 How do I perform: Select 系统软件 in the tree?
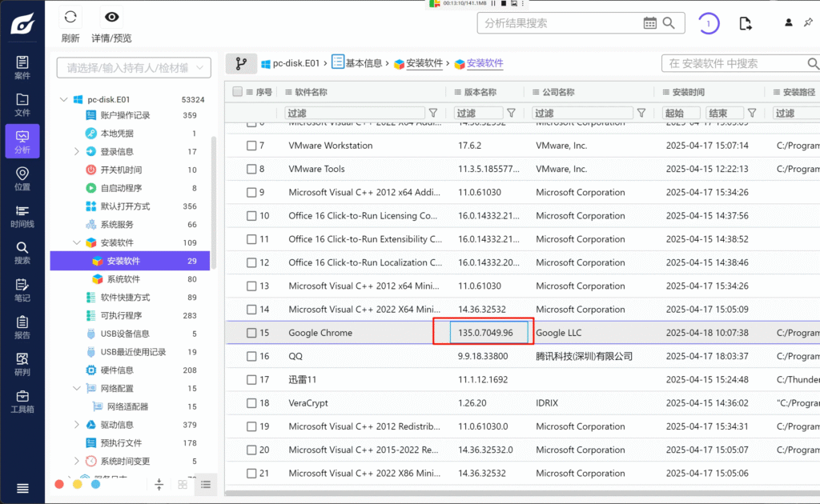pyautogui.click(x=123, y=279)
